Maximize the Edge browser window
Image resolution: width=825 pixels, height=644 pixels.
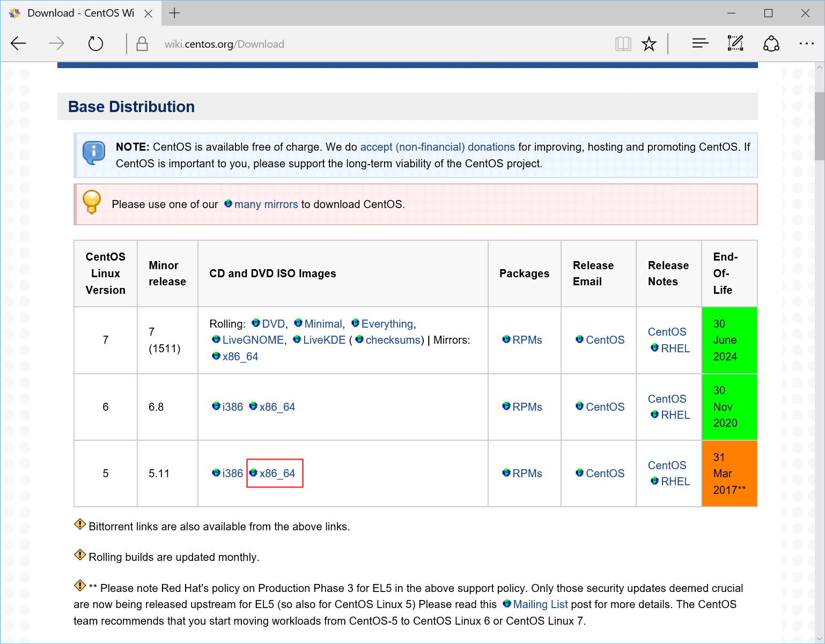(x=768, y=13)
